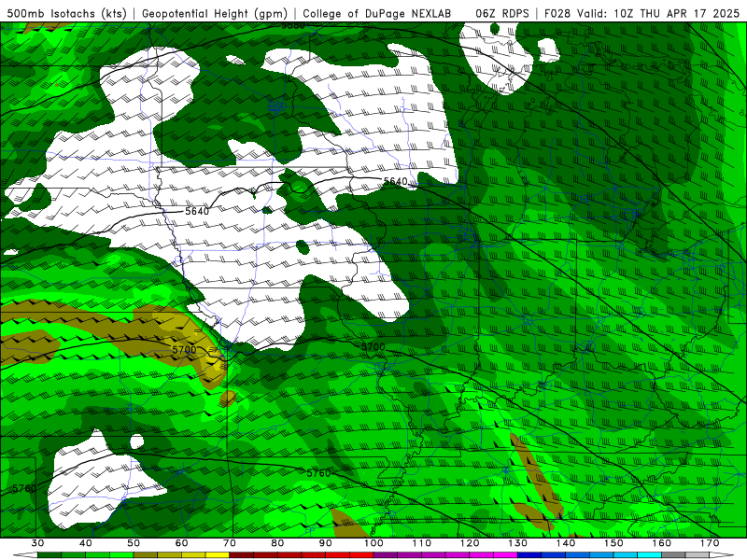Viewport: 747px width, 560px height.
Task: Click the 5640 contour label beside the white calm area's eastern edge
Action: [x=395, y=181]
